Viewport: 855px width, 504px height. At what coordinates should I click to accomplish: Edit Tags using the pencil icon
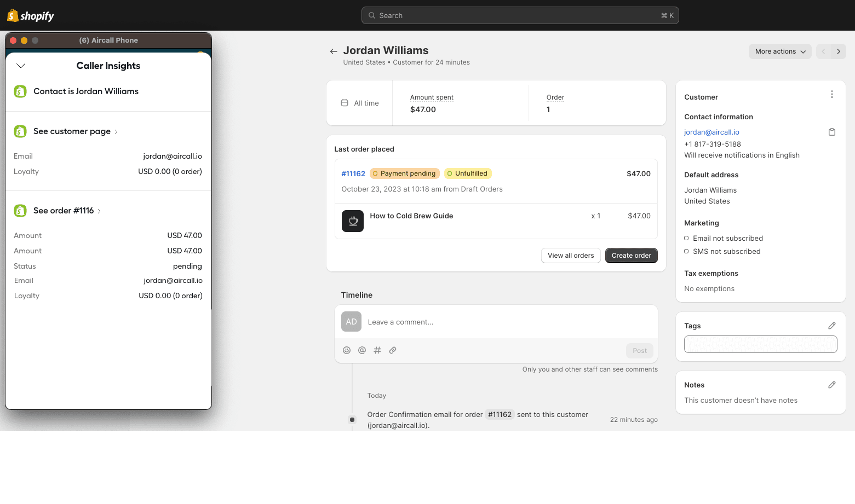pos(831,326)
